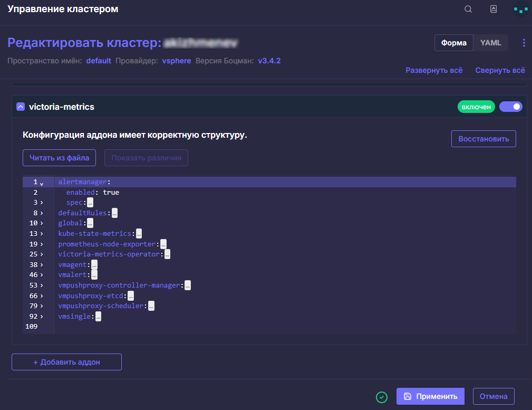Click the victoria-metrics addon title

pyautogui.click(x=61, y=107)
